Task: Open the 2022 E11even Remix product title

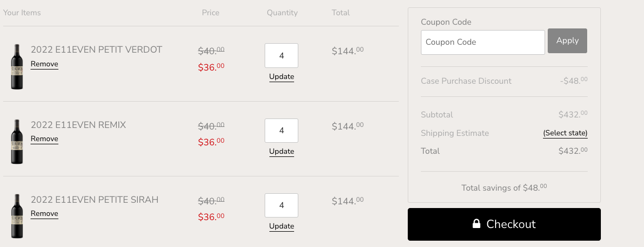Action: [78, 125]
